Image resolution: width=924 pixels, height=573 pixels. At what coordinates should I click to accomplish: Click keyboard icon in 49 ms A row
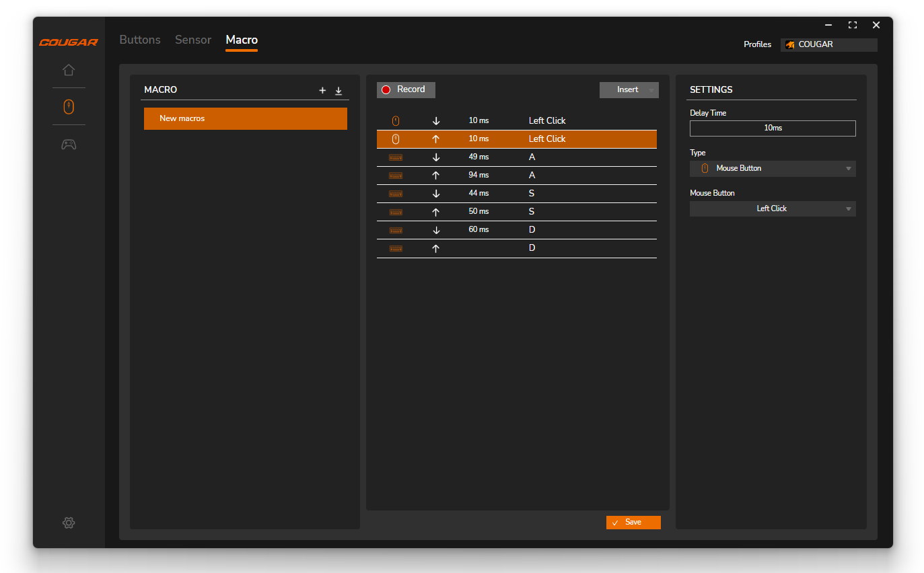(x=396, y=157)
